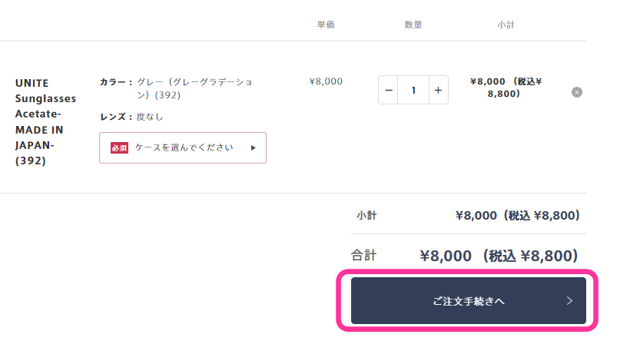Click the 単価 column header
This screenshot has height=364, width=620.
pyautogui.click(x=326, y=25)
